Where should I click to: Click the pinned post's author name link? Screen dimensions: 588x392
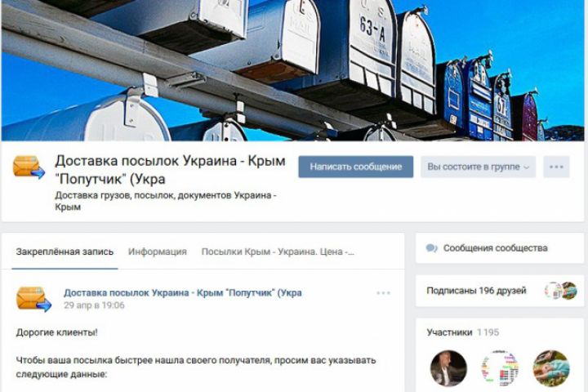point(183,292)
